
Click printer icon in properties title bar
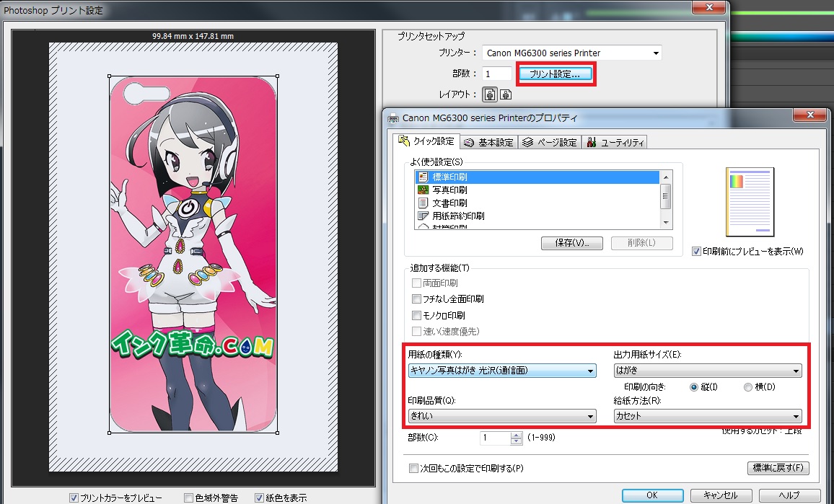393,118
